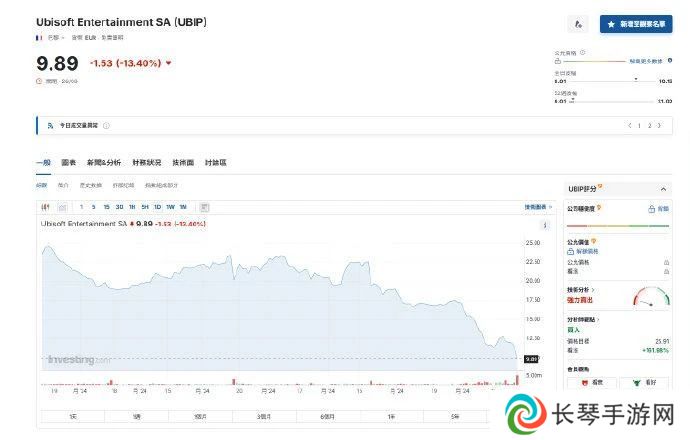Screen dimensions: 690x440
Task: Select the 1 day range button below chart
Action: pos(73,416)
